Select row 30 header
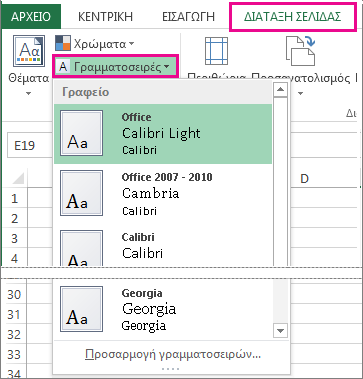 point(14,295)
